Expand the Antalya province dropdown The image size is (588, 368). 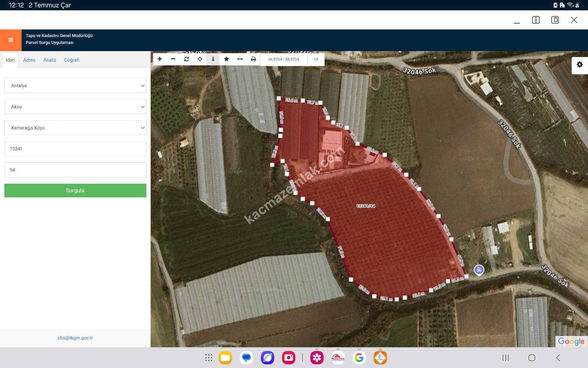pos(75,86)
